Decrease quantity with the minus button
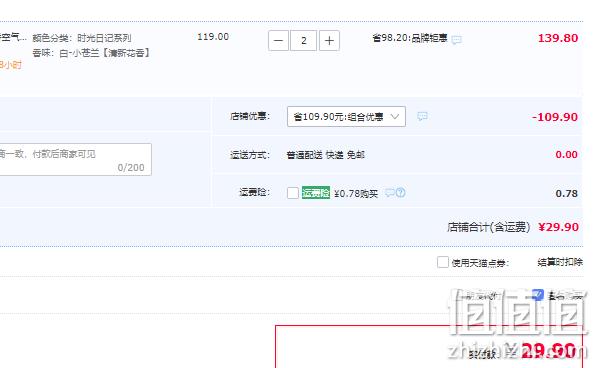 click(278, 40)
